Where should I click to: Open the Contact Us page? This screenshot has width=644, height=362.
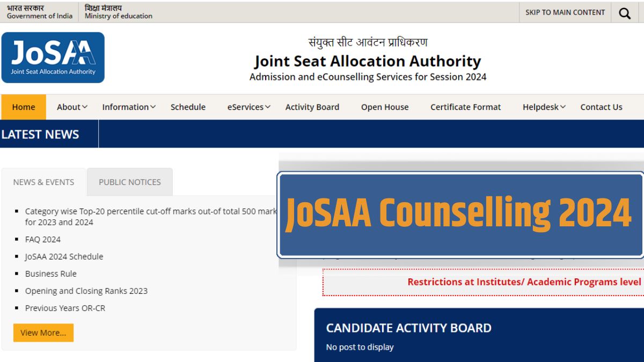[601, 107]
